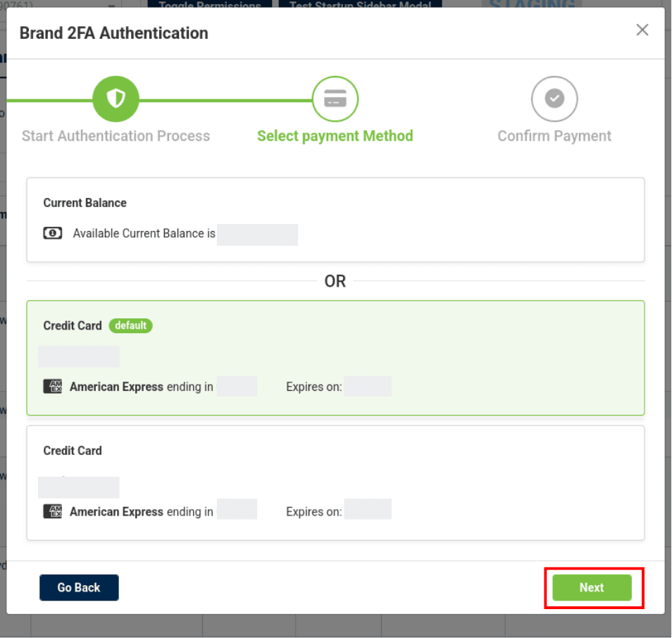
Task: Click the Amex logo in the non-default card
Action: point(53,512)
